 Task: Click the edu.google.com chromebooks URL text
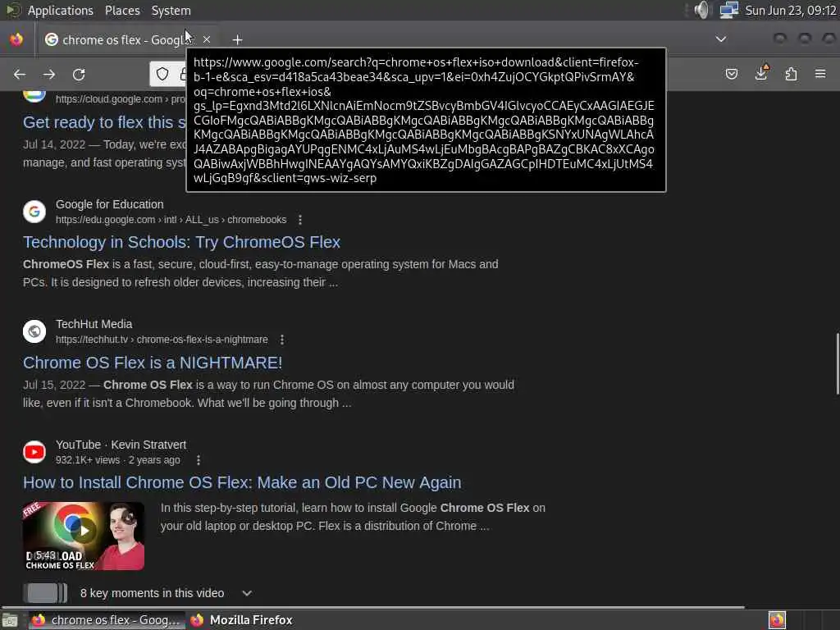171,220
